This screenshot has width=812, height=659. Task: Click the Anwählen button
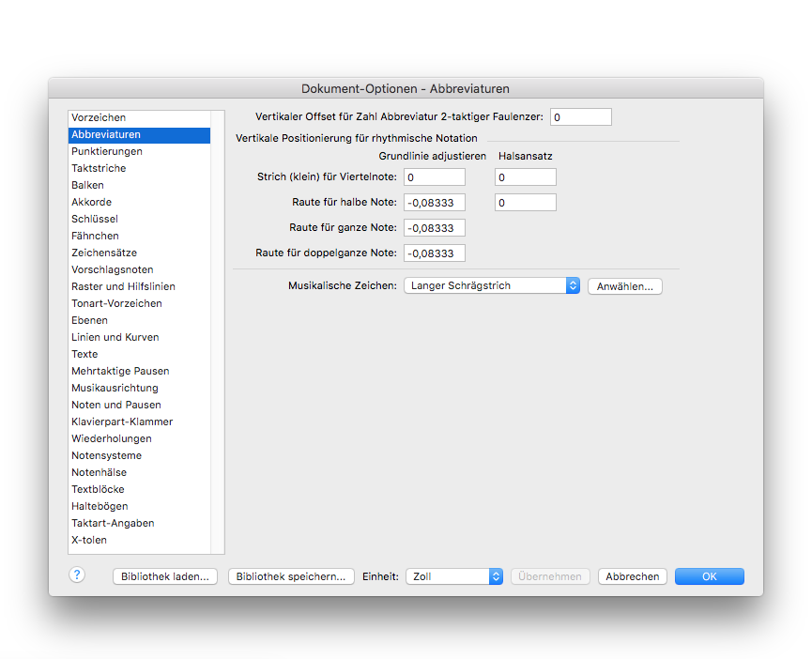(624, 286)
